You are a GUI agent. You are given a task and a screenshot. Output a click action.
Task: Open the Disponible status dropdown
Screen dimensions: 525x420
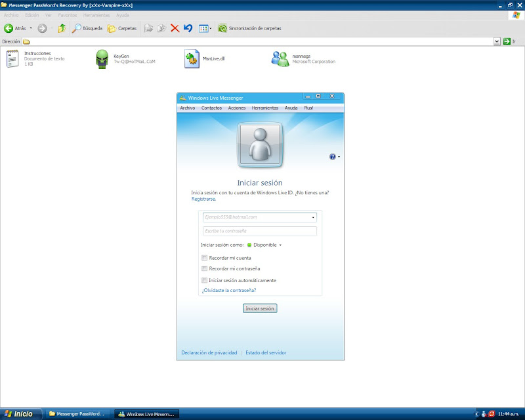pos(264,245)
